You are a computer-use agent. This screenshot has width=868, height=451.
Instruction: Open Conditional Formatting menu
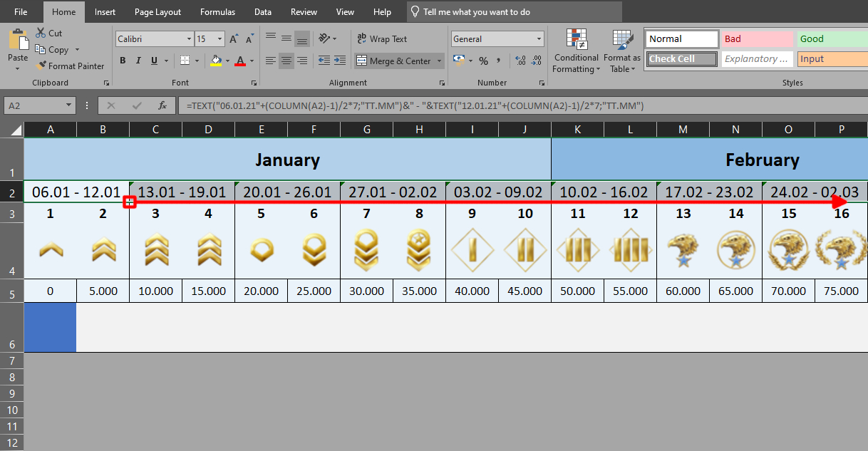577,51
